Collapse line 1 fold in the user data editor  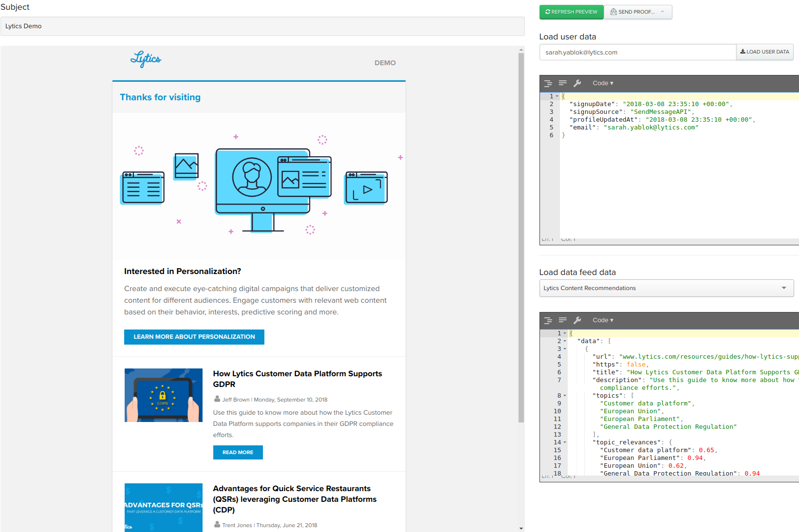(557, 96)
